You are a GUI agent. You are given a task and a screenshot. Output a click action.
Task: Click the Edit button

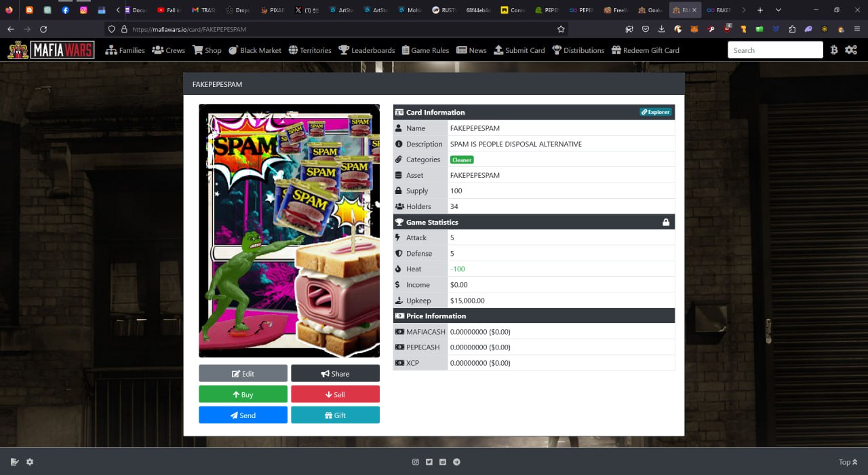[x=243, y=373]
